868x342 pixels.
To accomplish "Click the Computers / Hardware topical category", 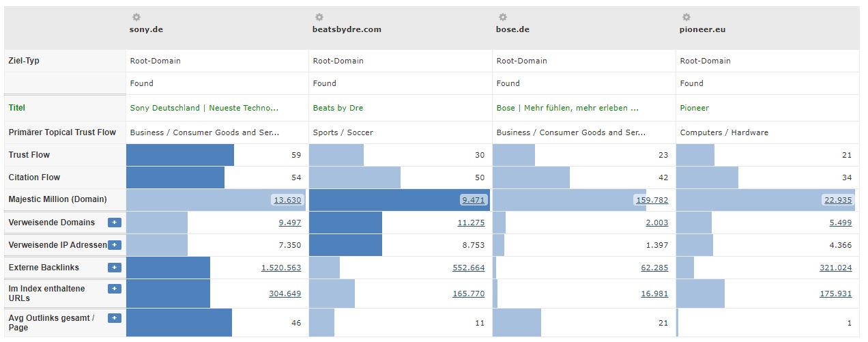I will 723,132.
